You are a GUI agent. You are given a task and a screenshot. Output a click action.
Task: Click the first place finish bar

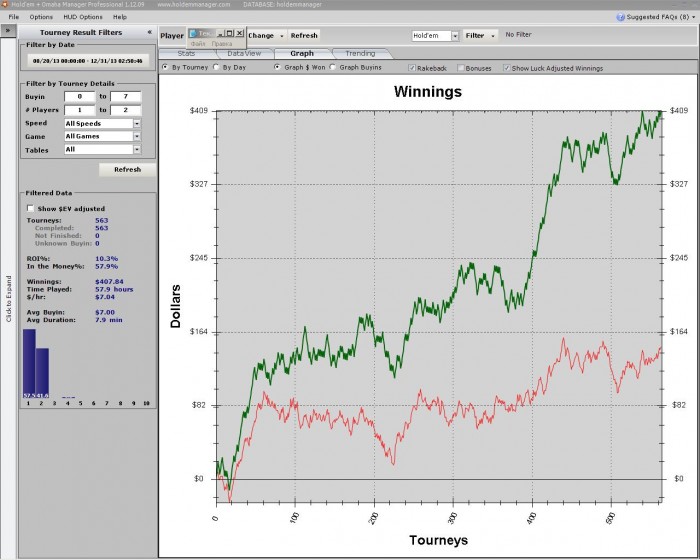tap(29, 363)
